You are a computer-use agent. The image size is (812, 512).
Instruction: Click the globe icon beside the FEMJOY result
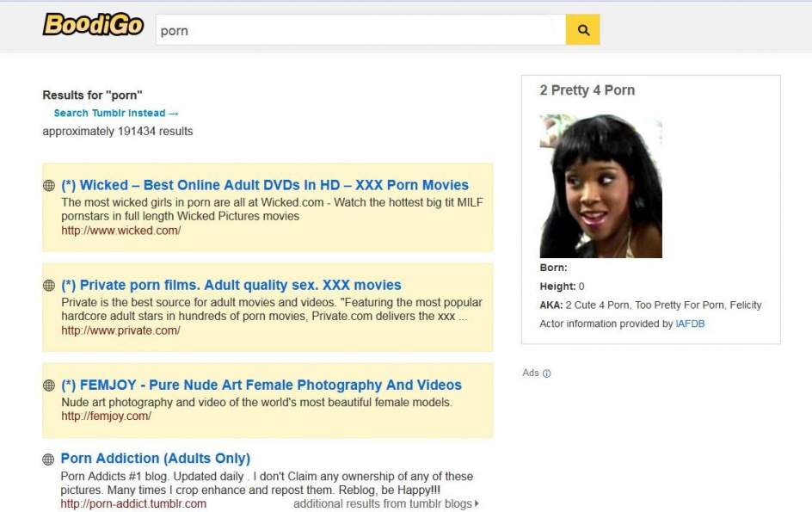[x=49, y=386]
